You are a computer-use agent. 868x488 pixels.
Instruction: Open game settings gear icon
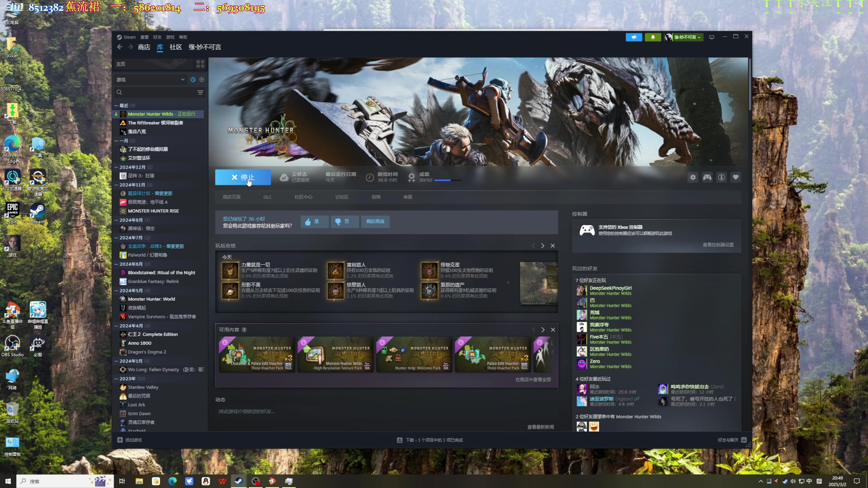point(693,177)
